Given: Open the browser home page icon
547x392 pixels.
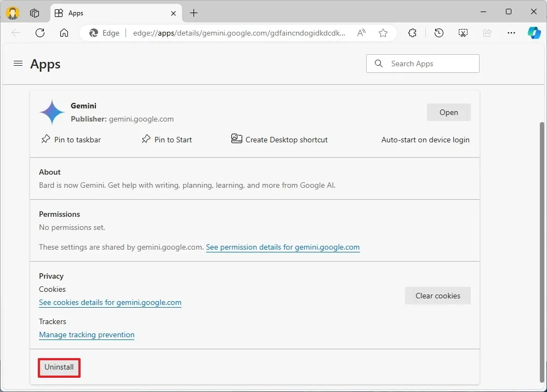Looking at the screenshot, I should (x=64, y=33).
